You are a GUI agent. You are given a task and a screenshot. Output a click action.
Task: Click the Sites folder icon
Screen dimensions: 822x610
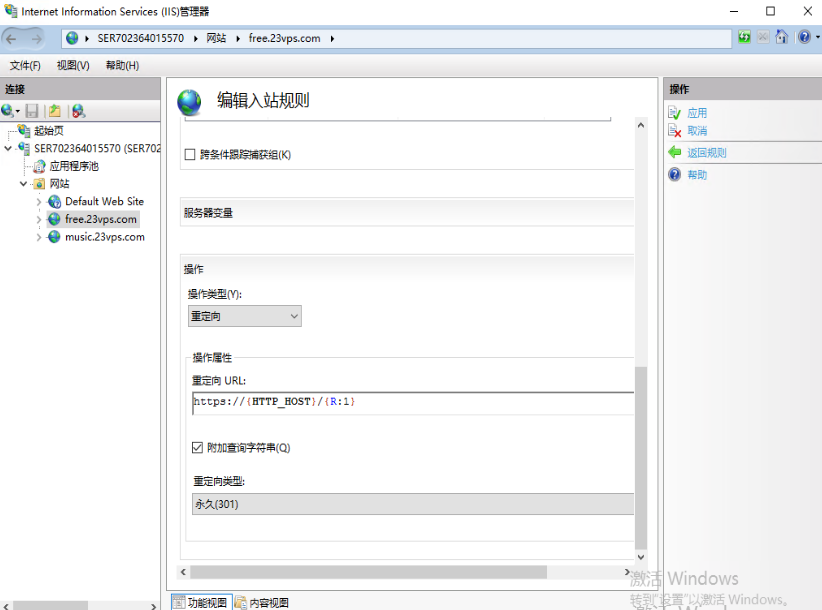pos(39,184)
